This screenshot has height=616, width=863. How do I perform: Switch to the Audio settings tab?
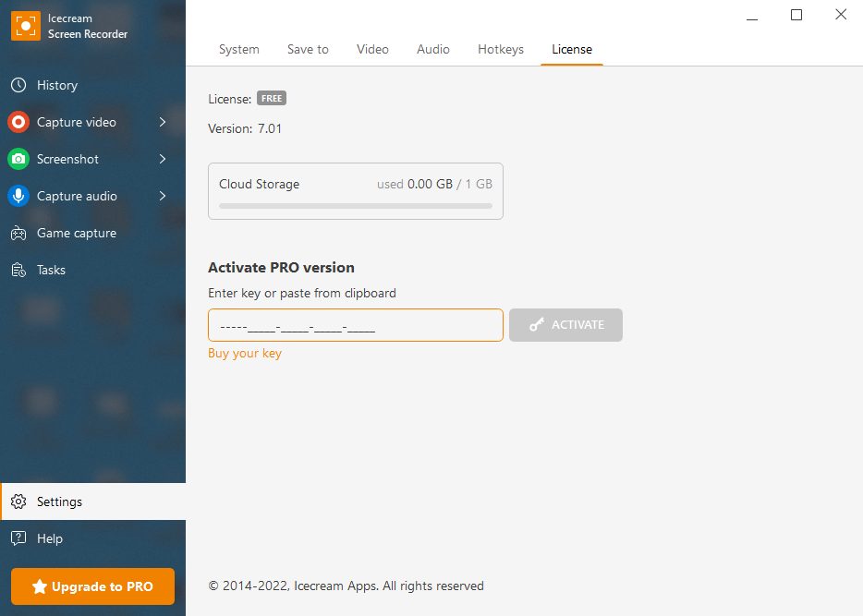(432, 49)
